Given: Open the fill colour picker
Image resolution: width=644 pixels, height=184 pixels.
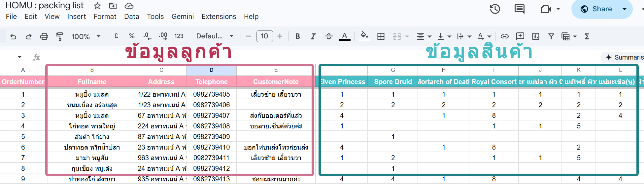Looking at the screenshot, I should 364,36.
